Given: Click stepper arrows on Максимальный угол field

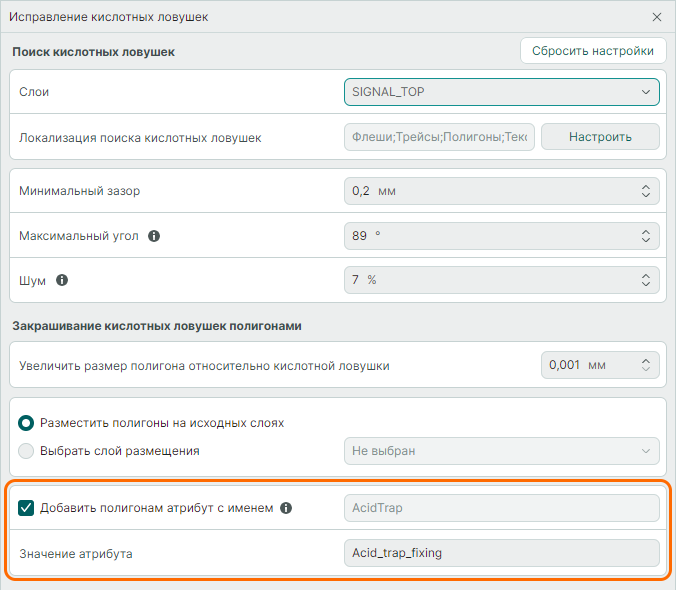Looking at the screenshot, I should click(x=645, y=236).
